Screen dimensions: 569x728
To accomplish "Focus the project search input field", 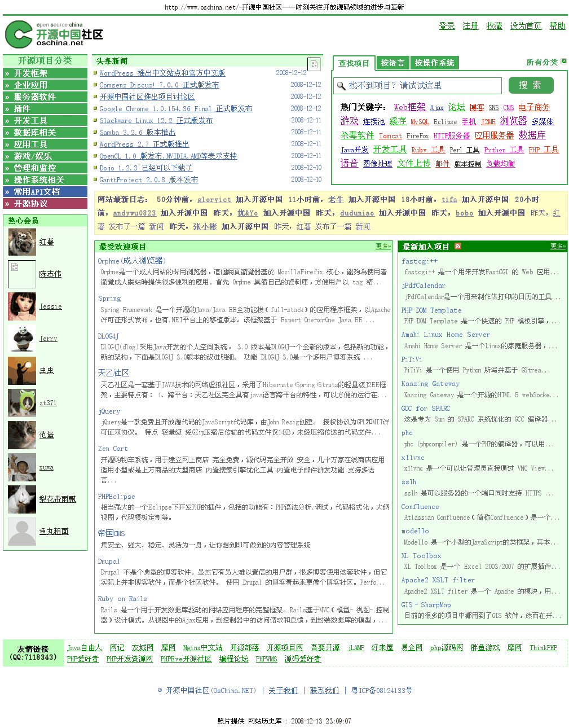I will pyautogui.click(x=418, y=86).
